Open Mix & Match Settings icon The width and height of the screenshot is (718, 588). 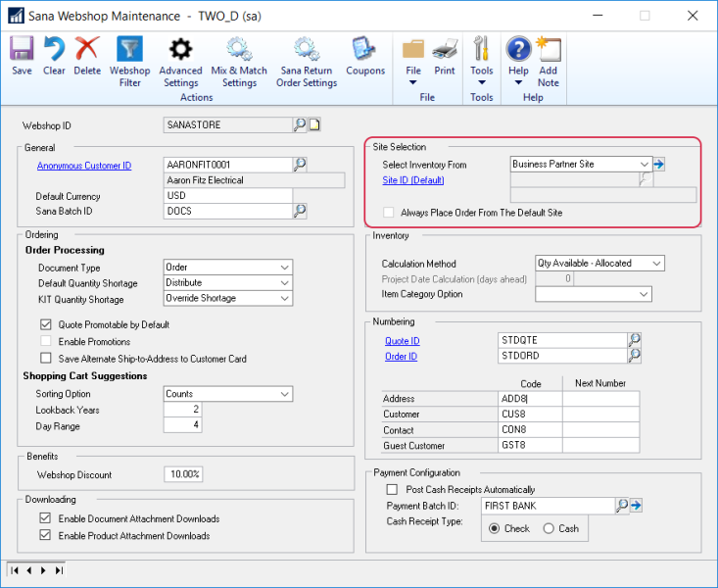(x=239, y=49)
